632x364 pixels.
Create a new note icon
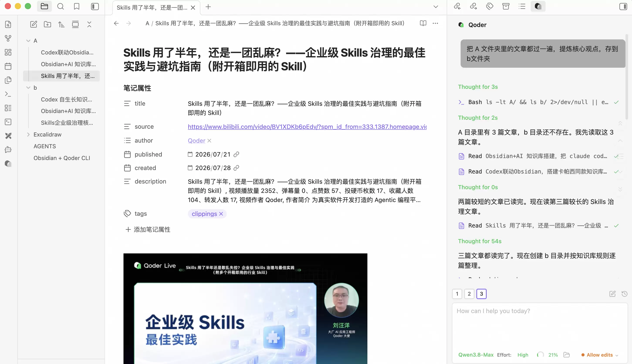click(x=34, y=24)
